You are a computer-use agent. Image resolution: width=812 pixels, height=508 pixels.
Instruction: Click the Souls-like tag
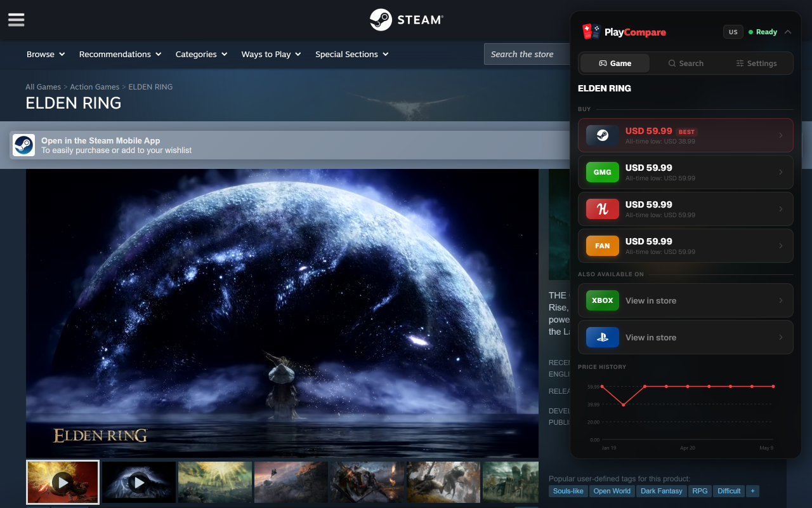[568, 491]
